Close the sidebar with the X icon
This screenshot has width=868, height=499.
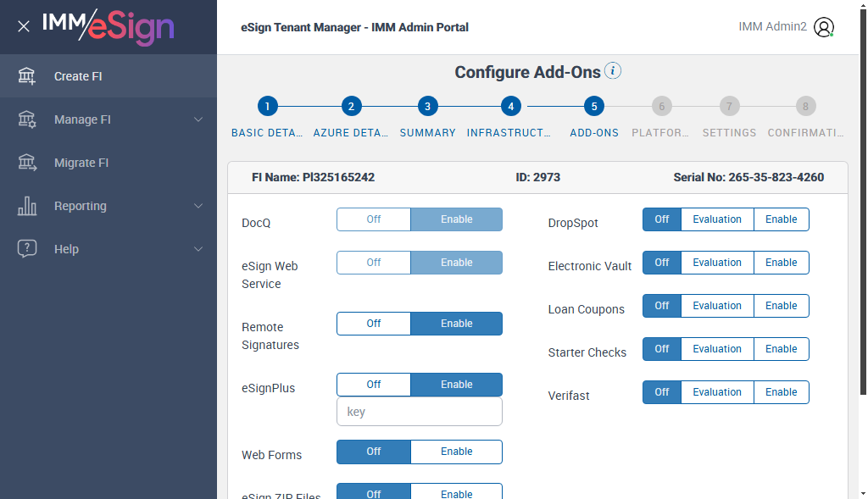tap(23, 26)
